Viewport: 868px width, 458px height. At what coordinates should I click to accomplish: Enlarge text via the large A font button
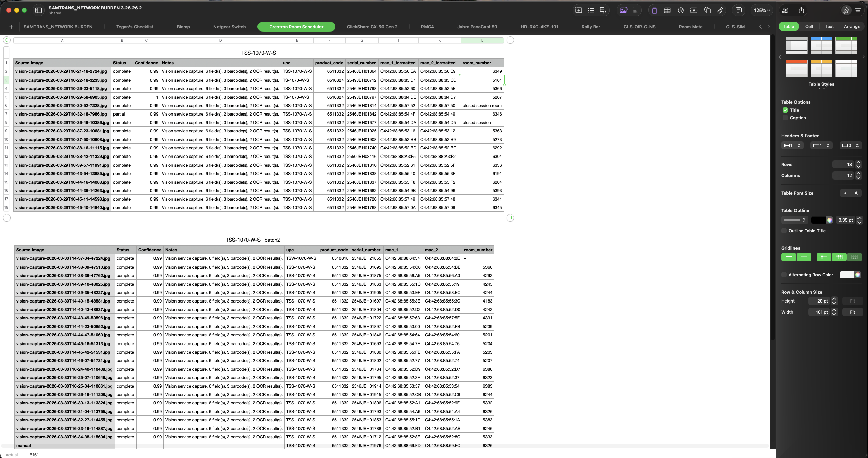856,193
